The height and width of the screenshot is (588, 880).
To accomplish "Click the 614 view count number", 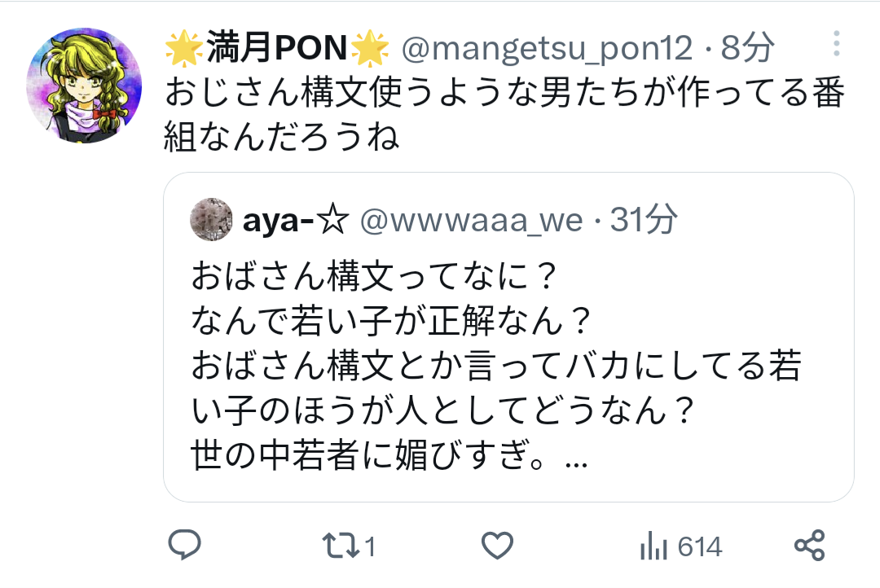I will pos(699,546).
